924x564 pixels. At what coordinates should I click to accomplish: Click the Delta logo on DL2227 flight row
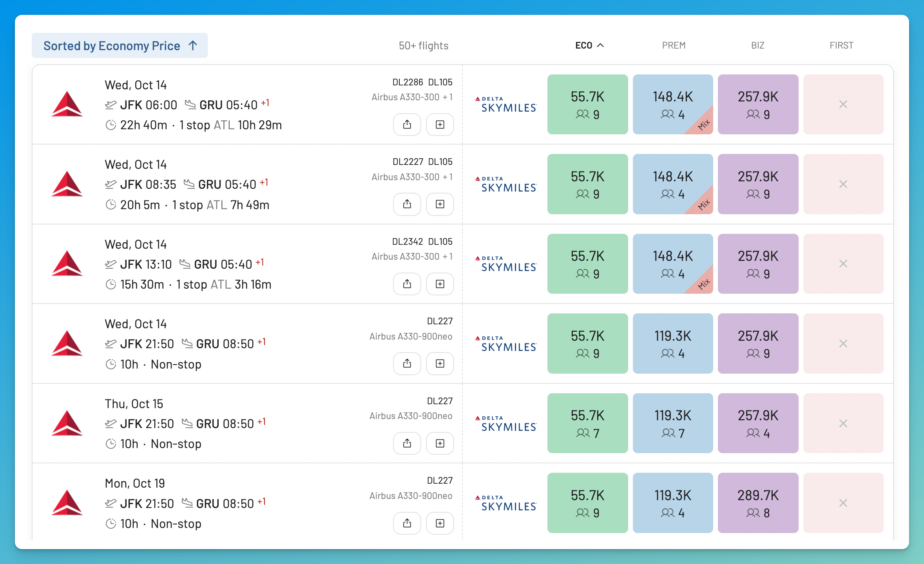[67, 184]
